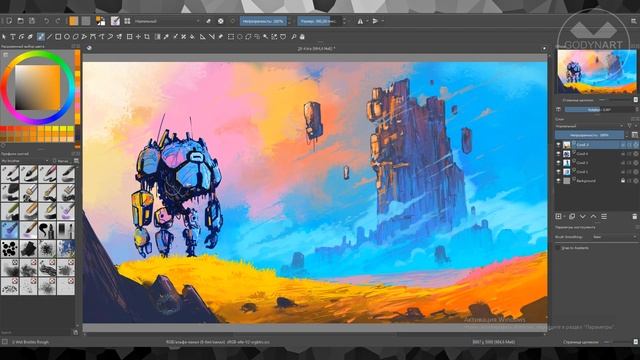This screenshot has height=360, width=640.
Task: Click the tag button beside preset dropdown
Action: [62, 161]
